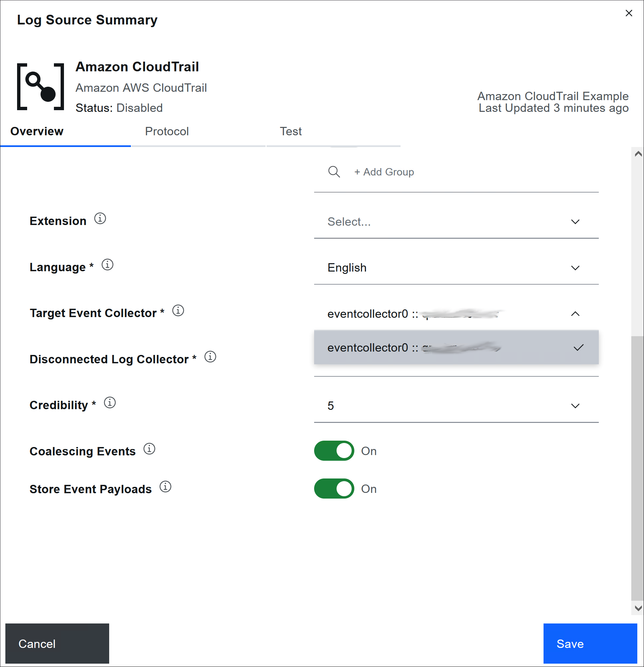This screenshot has width=644, height=667.
Task: Toggle the Store Event Payloads switch
Action: (x=334, y=489)
